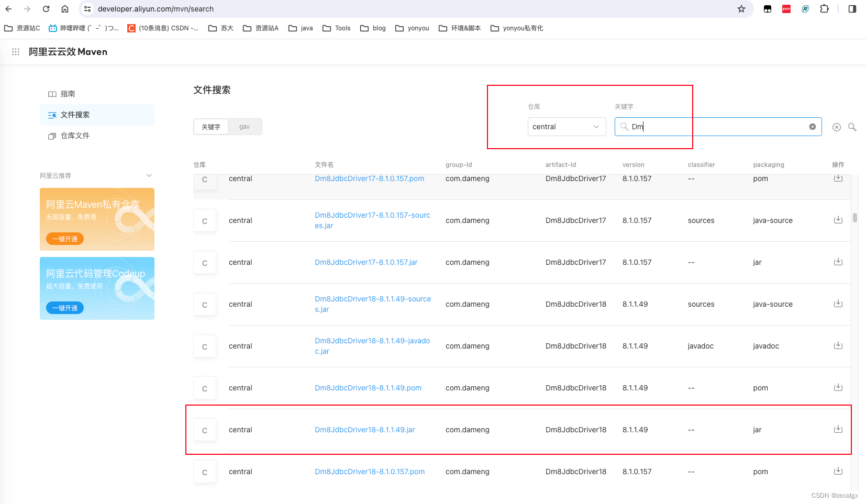Image resolution: width=866 pixels, height=504 pixels.
Task: Open the CSDN bookmark
Action: (163, 28)
